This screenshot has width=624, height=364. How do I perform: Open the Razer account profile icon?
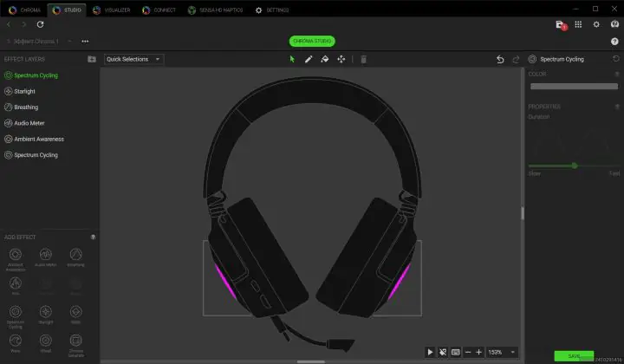coord(614,24)
